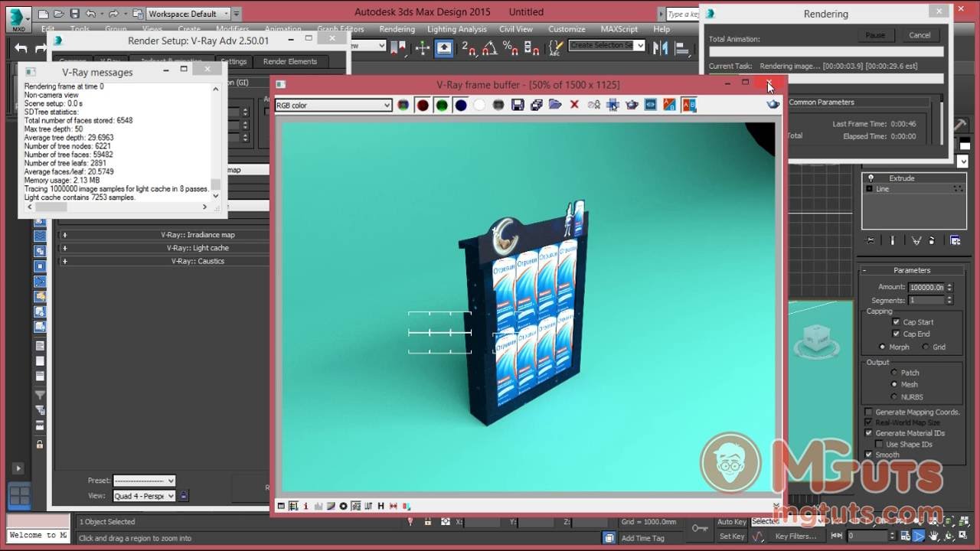Collapse the Parameters rollout
The height and width of the screenshot is (551, 980).
click(911, 270)
